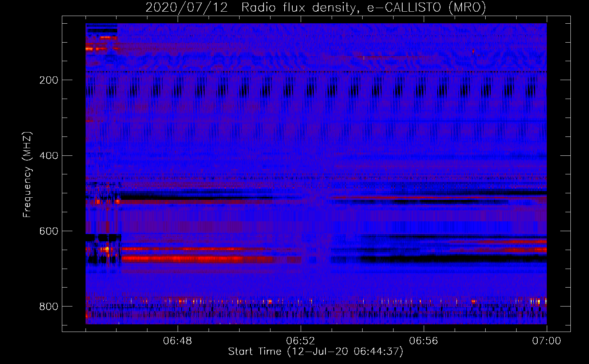The height and width of the screenshot is (364, 589).
Task: Click the 07:00 time tick label
Action: (546, 341)
